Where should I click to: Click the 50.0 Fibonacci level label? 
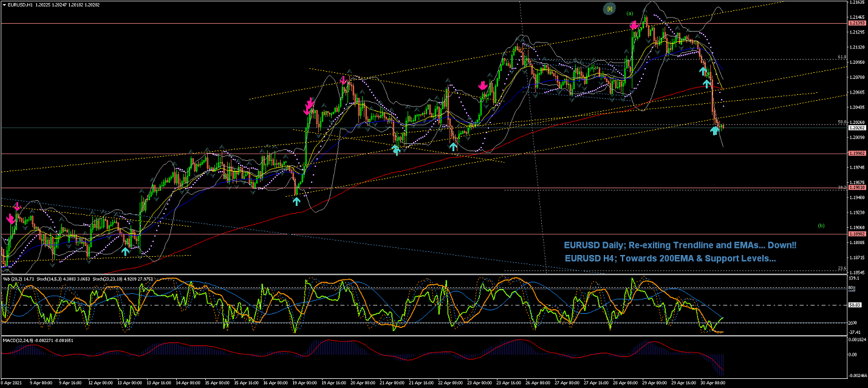842,121
